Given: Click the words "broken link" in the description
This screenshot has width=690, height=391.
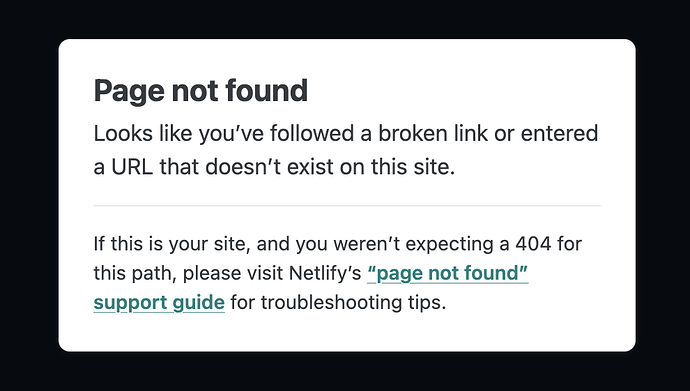Looking at the screenshot, I should coord(433,133).
